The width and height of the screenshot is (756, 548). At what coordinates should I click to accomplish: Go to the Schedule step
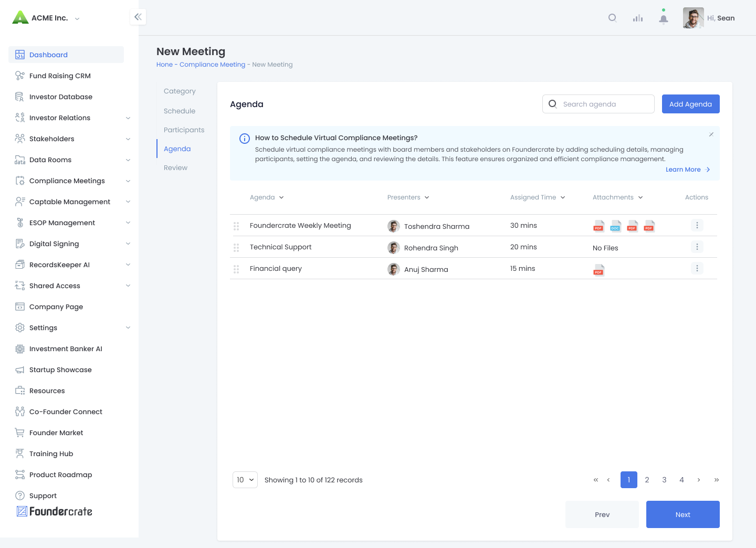click(180, 111)
